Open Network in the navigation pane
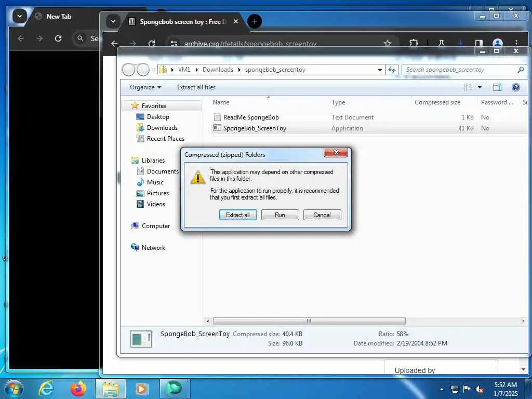The image size is (532, 399). (x=153, y=248)
